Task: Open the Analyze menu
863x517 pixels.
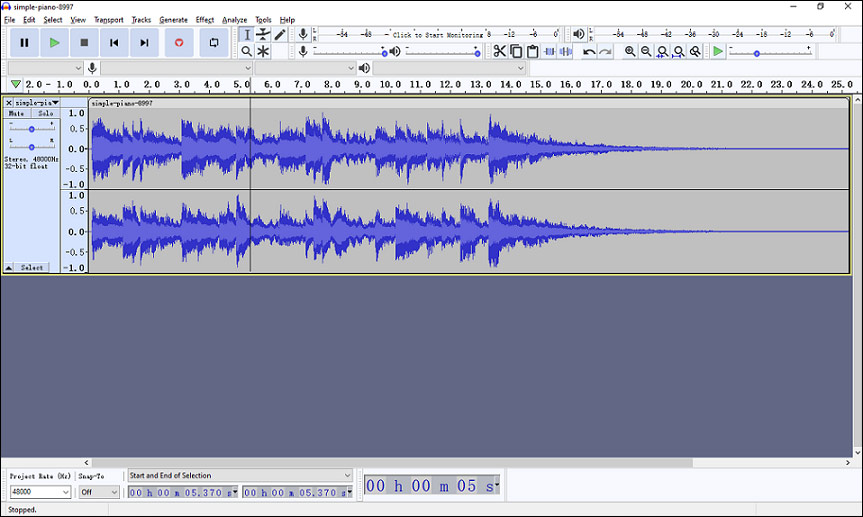Action: [234, 20]
